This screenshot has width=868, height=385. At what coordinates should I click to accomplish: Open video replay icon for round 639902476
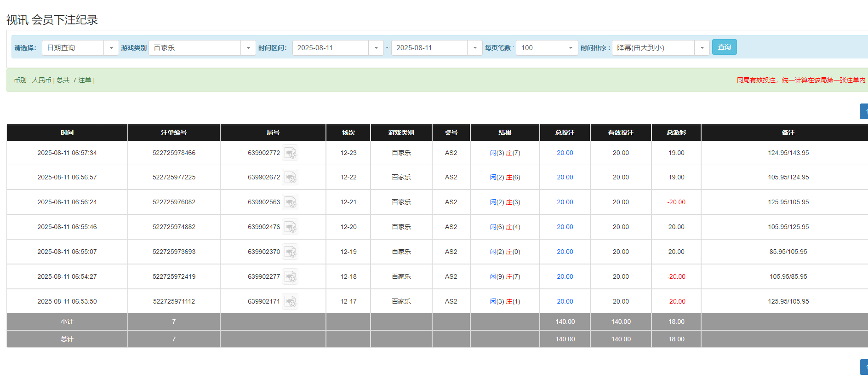click(290, 227)
